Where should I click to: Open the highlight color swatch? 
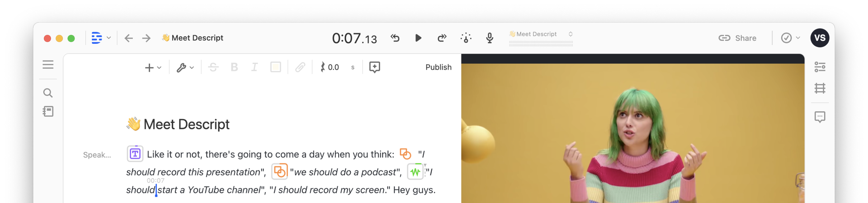275,67
